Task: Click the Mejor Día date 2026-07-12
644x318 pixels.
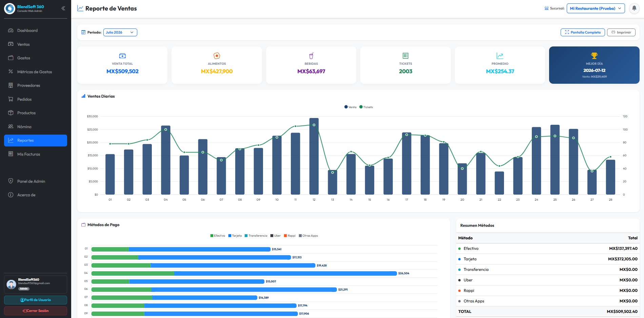Action: pyautogui.click(x=594, y=71)
